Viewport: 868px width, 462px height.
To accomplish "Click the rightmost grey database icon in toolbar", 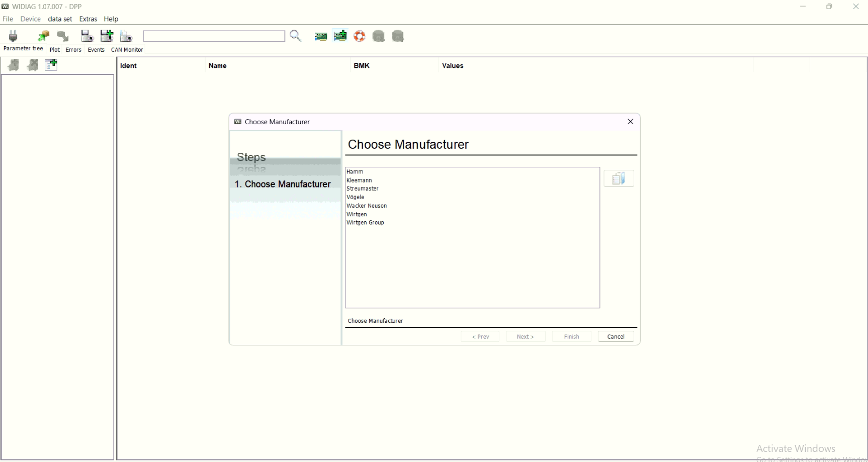I will (x=398, y=36).
